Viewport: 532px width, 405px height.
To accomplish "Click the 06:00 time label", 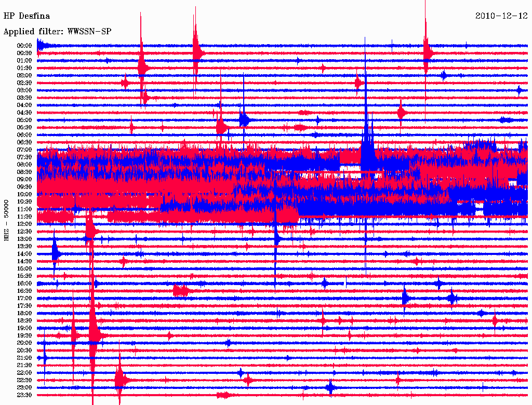I will (24, 134).
